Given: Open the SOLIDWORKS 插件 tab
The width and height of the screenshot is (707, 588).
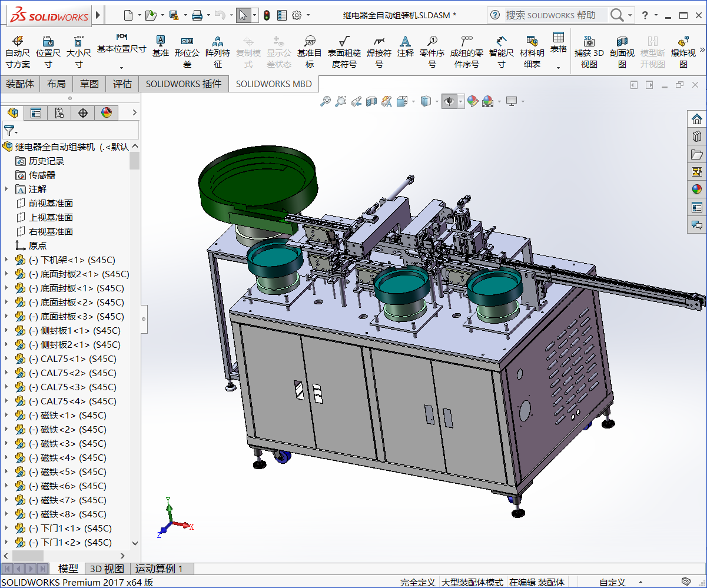Looking at the screenshot, I should coord(184,84).
